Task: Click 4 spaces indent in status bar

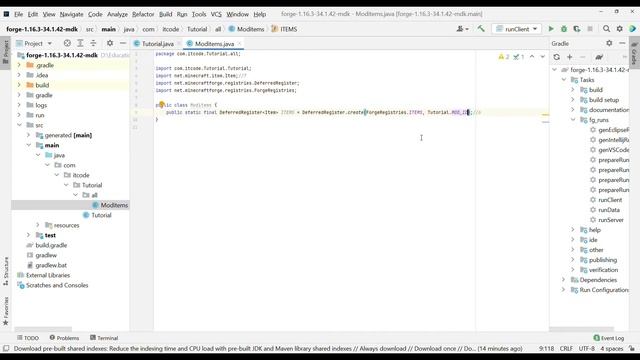Action: [611, 349]
